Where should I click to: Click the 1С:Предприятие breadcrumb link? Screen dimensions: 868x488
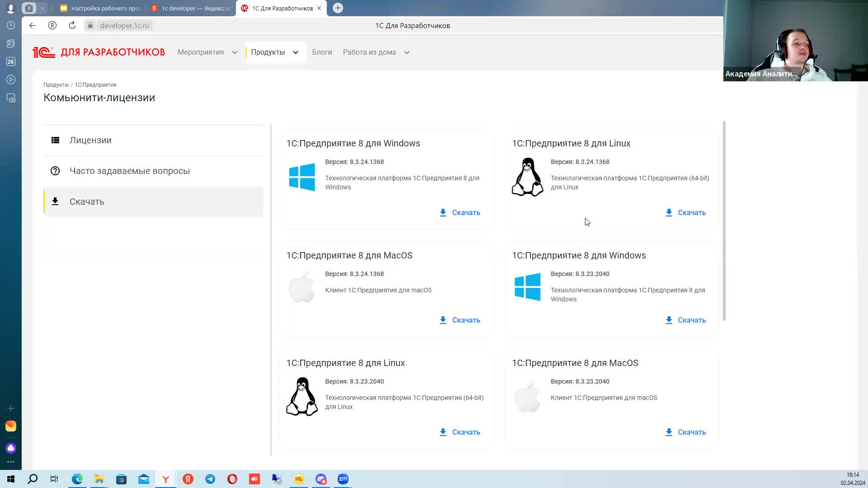(95, 85)
